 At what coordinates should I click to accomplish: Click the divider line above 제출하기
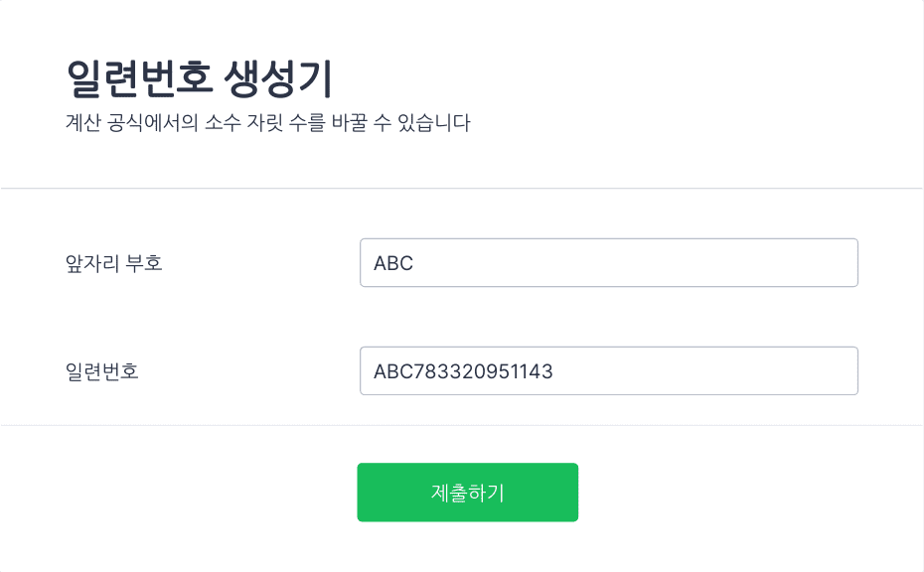[462, 425]
